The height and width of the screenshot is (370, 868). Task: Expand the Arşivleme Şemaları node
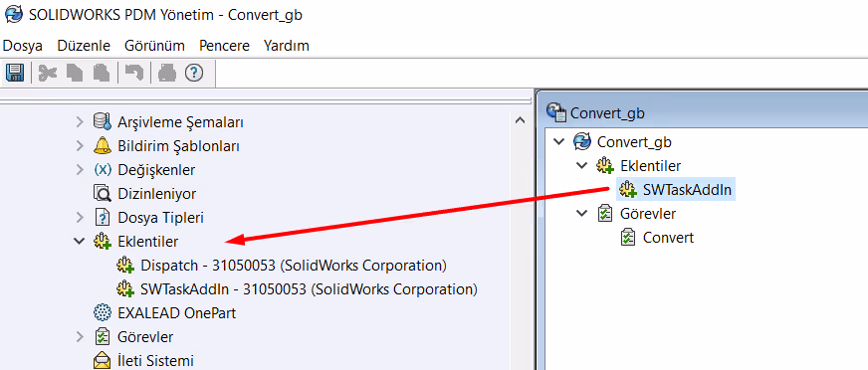pos(80,121)
